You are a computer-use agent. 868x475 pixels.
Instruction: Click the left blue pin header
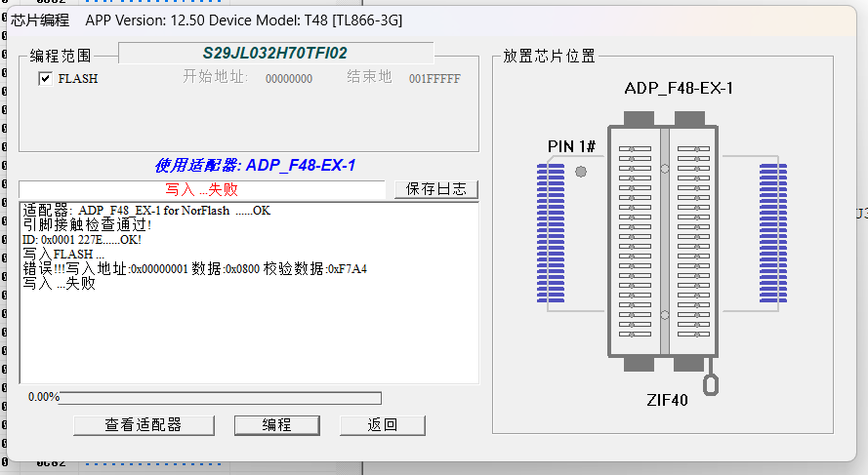pos(551,232)
